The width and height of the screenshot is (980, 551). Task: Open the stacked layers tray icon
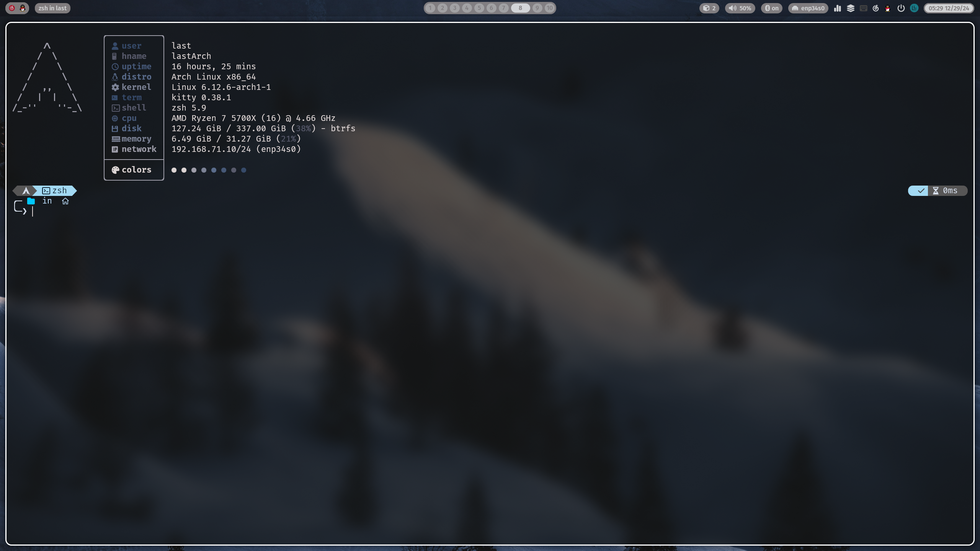(851, 8)
